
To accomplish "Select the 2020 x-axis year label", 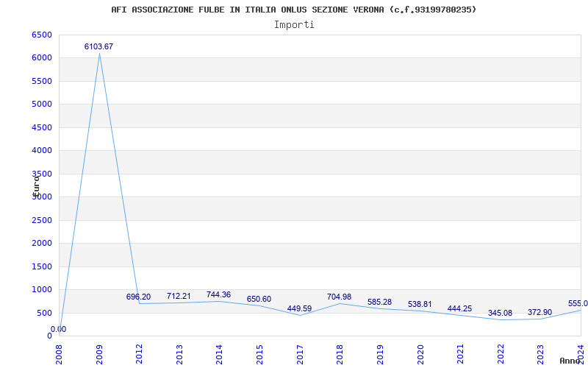I will pyautogui.click(x=420, y=355).
